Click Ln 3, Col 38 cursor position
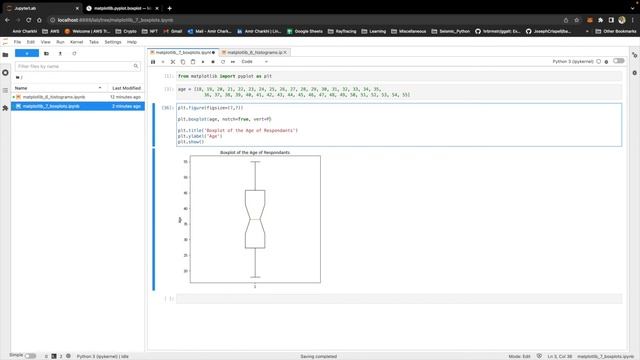The image size is (640, 360). pos(559,356)
